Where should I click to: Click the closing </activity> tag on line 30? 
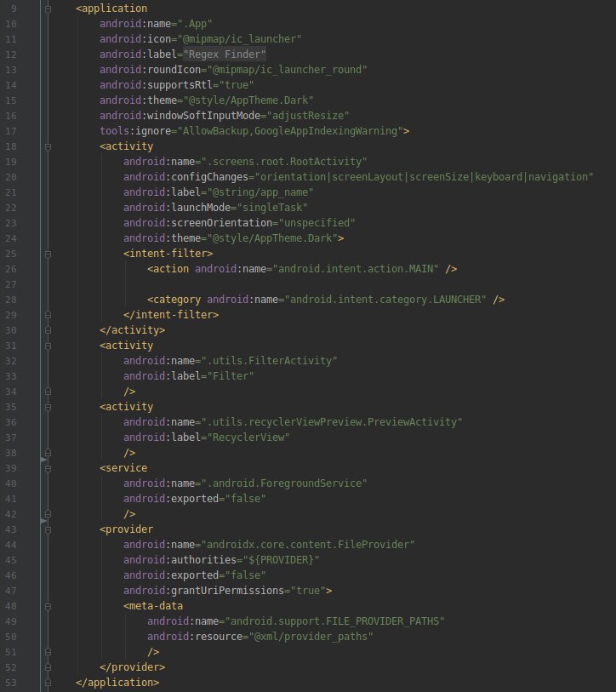[x=133, y=330]
